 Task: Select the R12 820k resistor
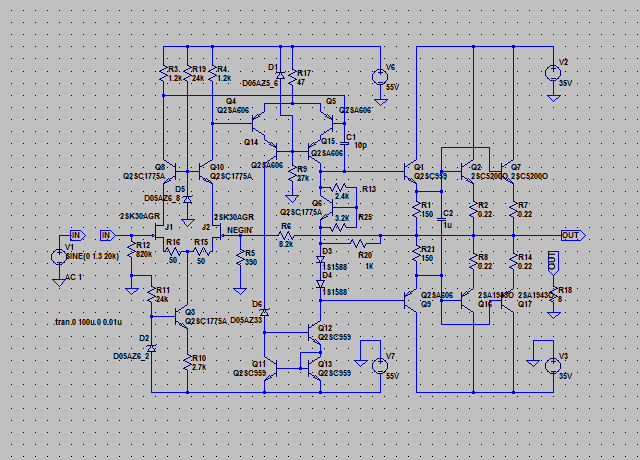(x=131, y=250)
